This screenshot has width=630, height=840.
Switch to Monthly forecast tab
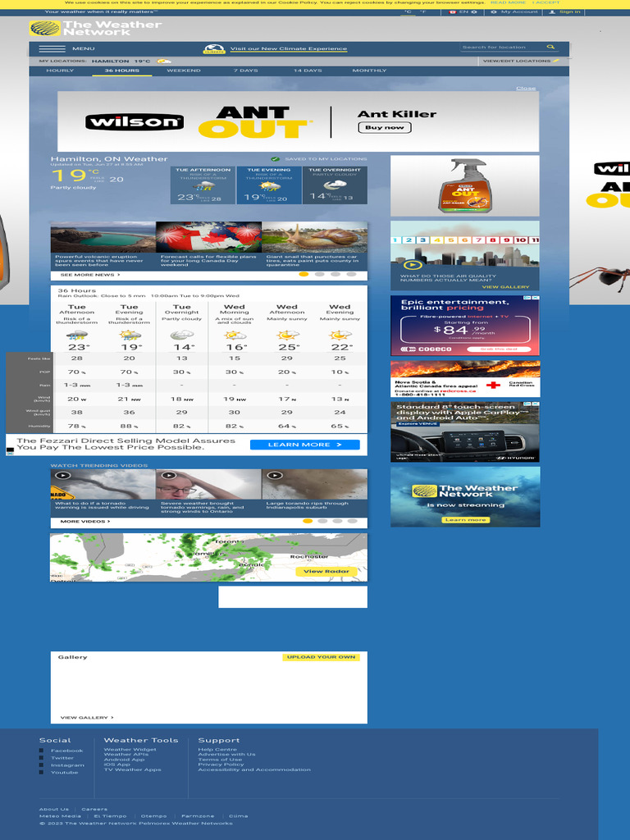[x=369, y=71]
